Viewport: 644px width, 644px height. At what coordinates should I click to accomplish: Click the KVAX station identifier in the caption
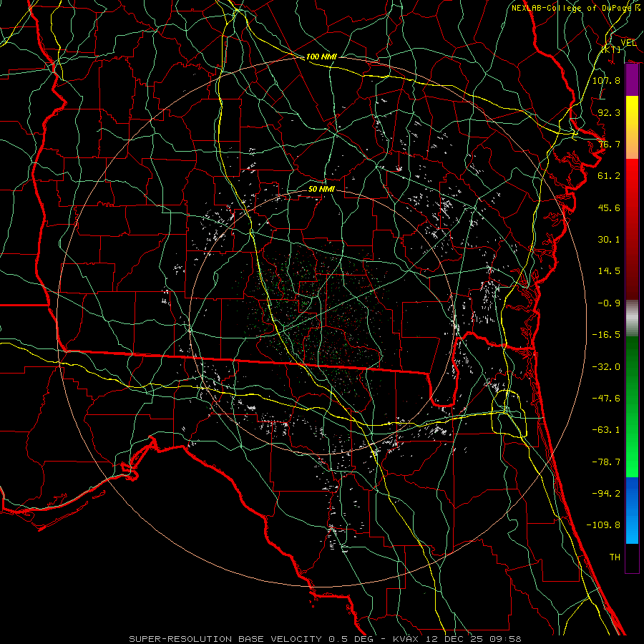(x=406, y=639)
